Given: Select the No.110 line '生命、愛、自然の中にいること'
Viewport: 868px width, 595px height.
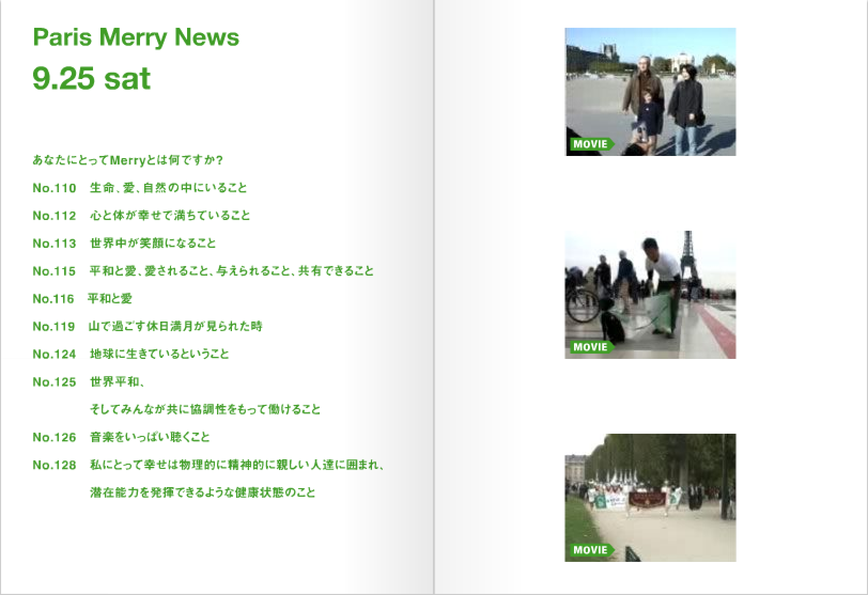Looking at the screenshot, I should coord(140,188).
